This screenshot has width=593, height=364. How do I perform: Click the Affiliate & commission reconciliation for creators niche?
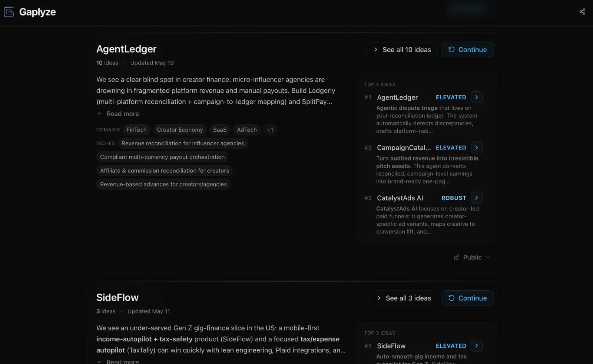165,171
